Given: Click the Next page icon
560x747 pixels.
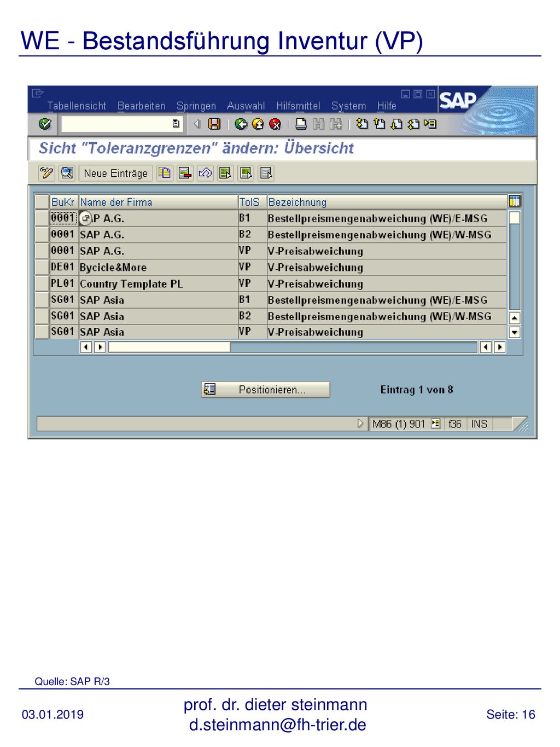Looking at the screenshot, I should 396,124.
